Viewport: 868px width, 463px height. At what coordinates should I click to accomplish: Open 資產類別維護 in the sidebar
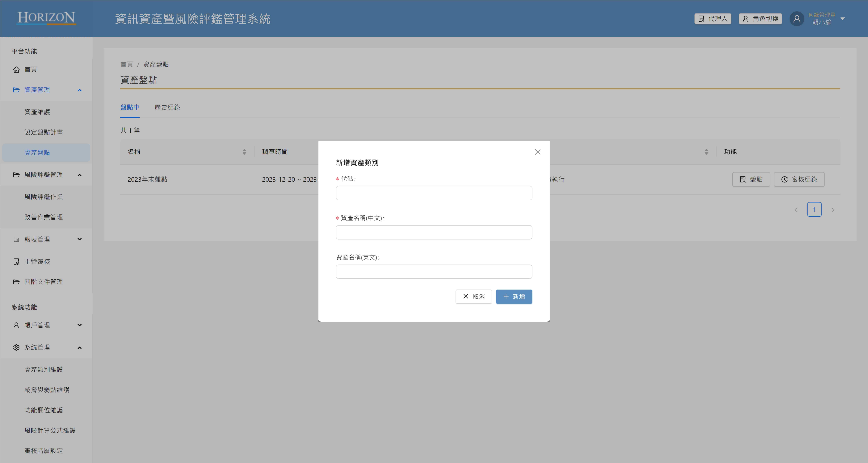click(x=44, y=369)
